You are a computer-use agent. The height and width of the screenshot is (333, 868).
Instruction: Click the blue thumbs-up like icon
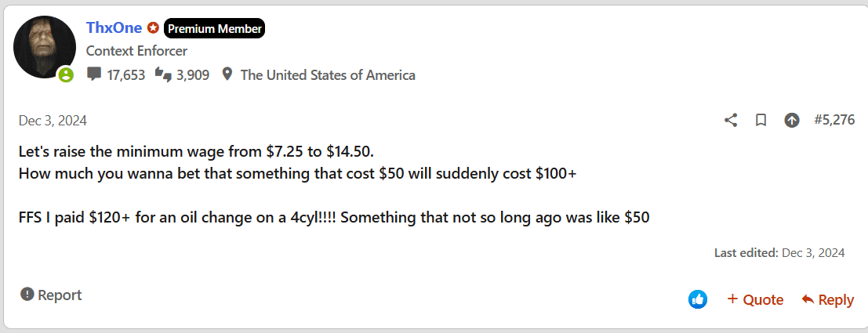click(x=698, y=299)
